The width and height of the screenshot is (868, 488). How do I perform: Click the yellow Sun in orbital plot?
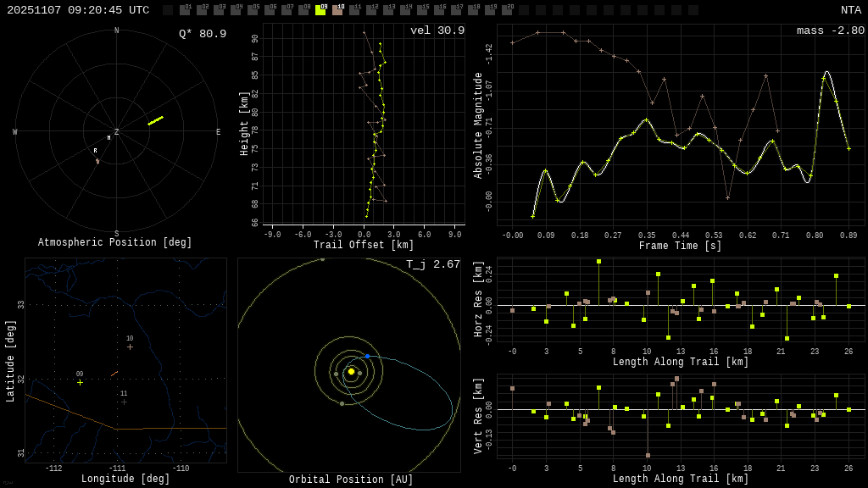coord(351,371)
